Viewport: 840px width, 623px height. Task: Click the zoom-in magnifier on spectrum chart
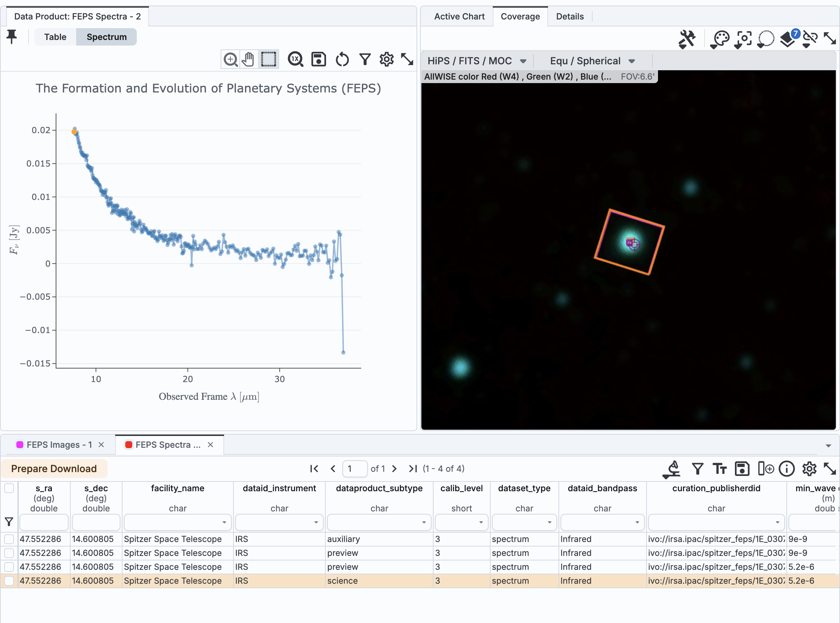coord(230,59)
